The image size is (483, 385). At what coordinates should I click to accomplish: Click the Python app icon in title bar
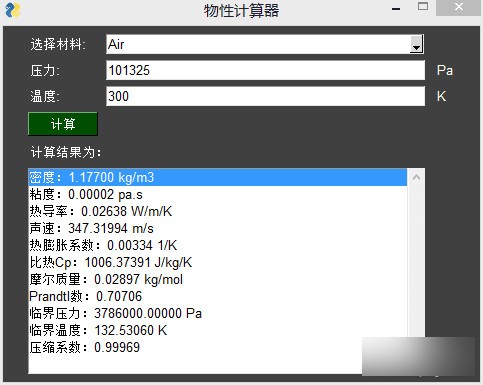(13, 10)
